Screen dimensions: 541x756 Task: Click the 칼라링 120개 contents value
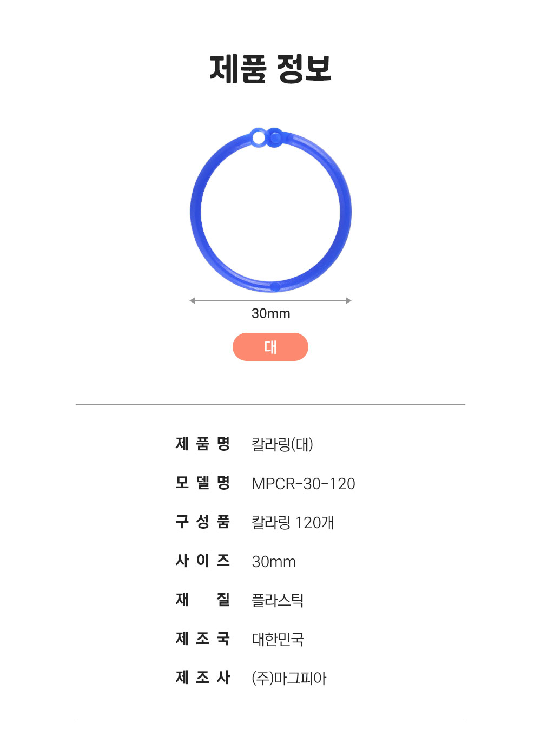click(293, 522)
